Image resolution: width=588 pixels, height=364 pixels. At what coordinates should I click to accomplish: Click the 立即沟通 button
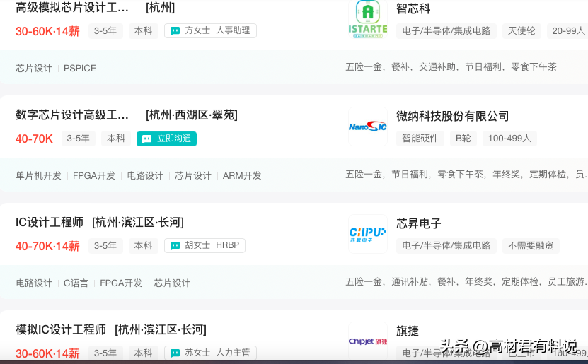(x=166, y=139)
